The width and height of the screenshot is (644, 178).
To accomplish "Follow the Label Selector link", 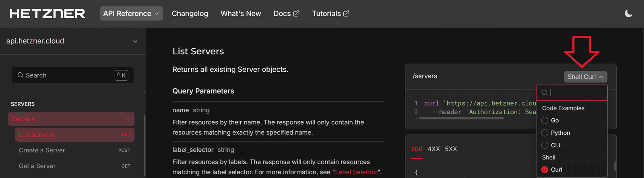I will [x=356, y=172].
